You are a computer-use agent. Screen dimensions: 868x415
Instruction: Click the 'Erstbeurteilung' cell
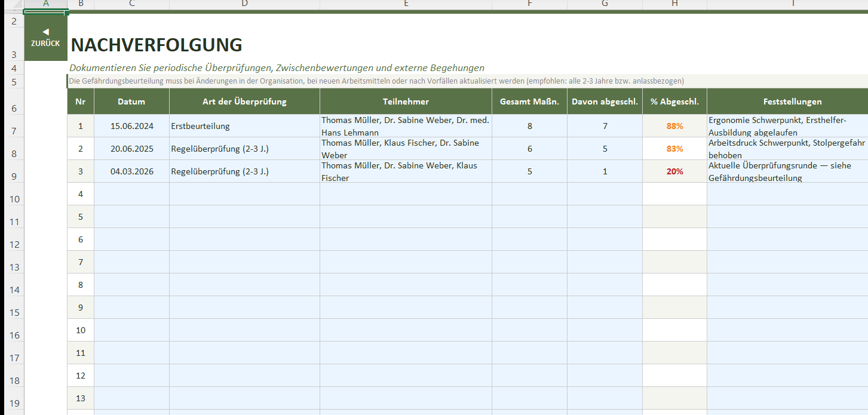244,126
